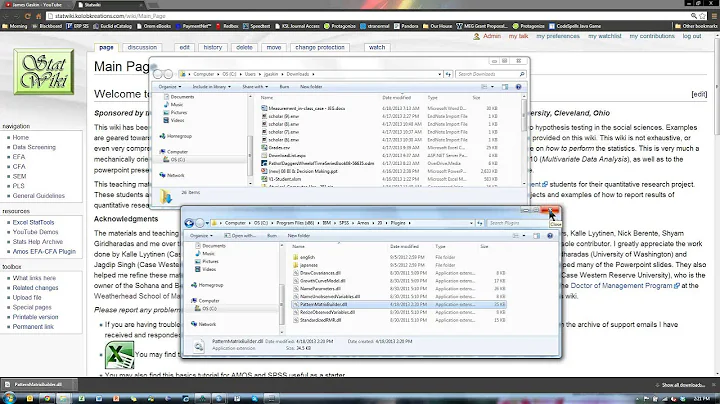
Task: Open the Organize dropdown in the Plugins window
Action: [x=201, y=236]
